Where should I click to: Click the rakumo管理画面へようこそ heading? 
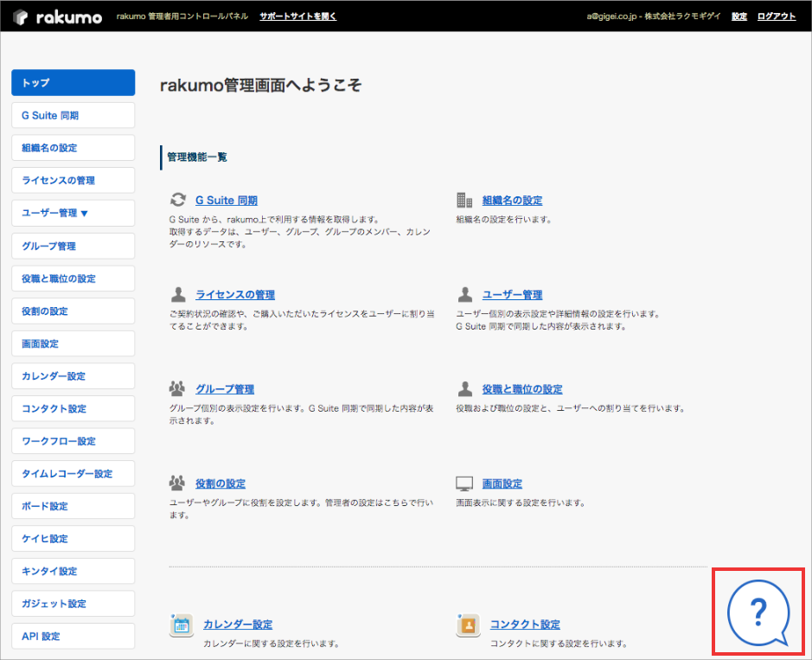click(x=260, y=85)
